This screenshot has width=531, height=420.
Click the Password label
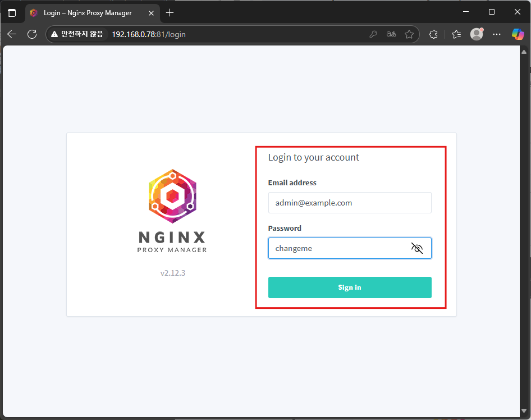pos(285,229)
